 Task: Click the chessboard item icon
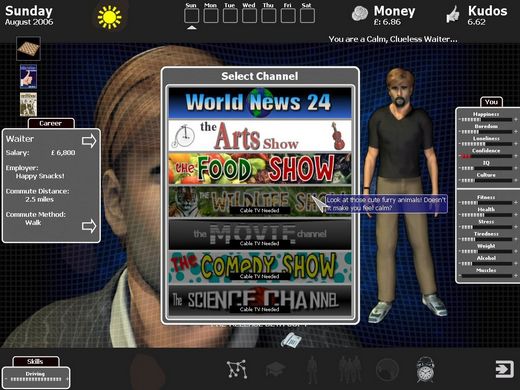point(28,49)
